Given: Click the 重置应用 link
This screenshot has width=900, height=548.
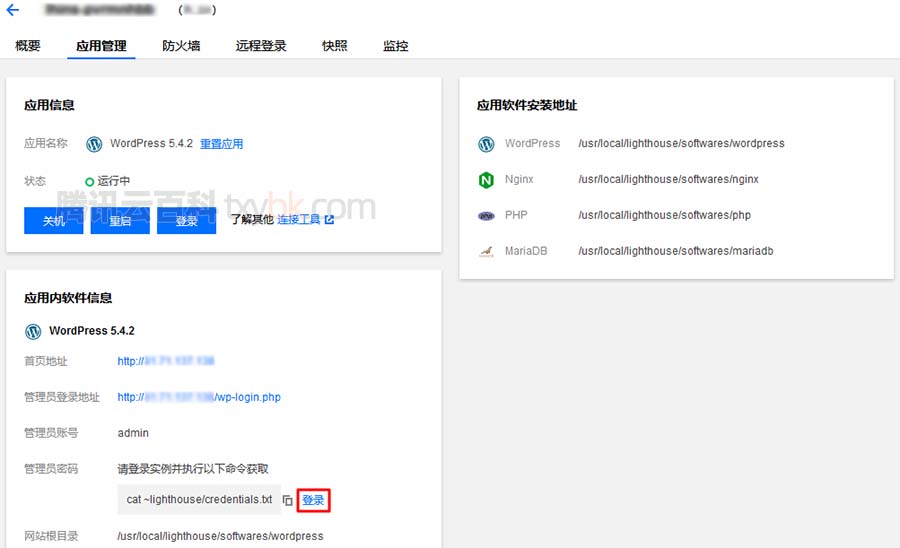Looking at the screenshot, I should (222, 144).
